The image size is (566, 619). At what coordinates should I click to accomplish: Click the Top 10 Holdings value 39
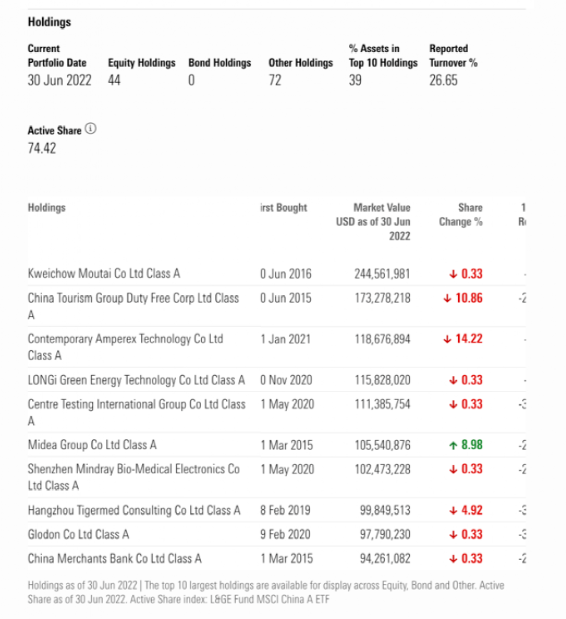(x=355, y=80)
